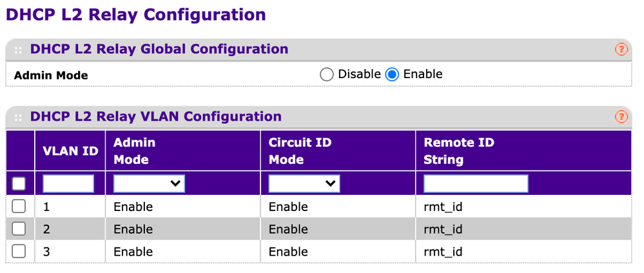
Task: Click the VLAN ID input field
Action: 68,183
